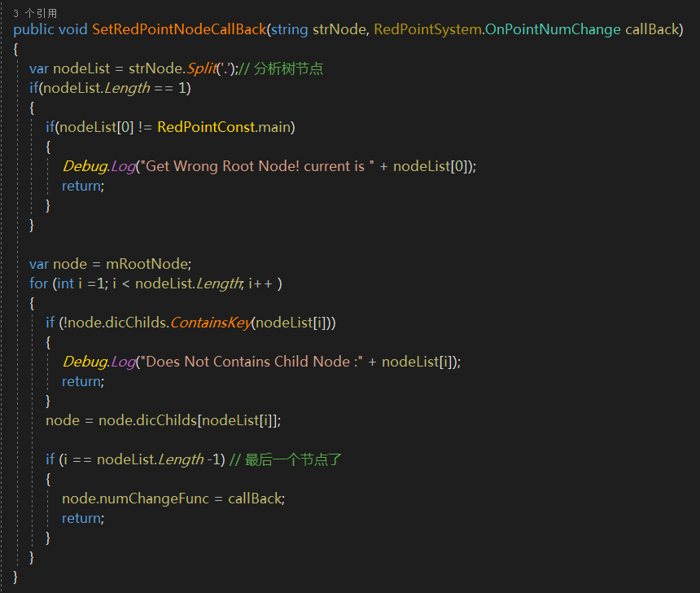
Task: Click mRootNode in the var node assignment
Action: [147, 264]
